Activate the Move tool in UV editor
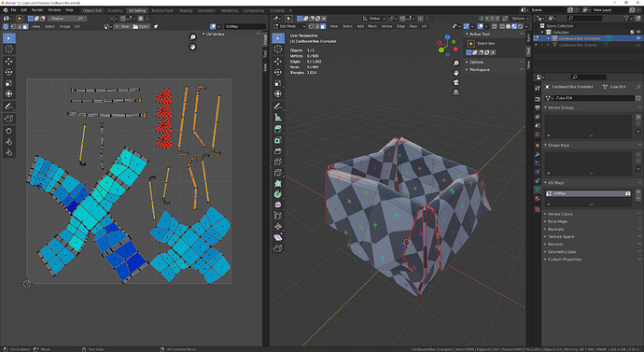Viewport: 644px width, 352px height. coord(8,62)
